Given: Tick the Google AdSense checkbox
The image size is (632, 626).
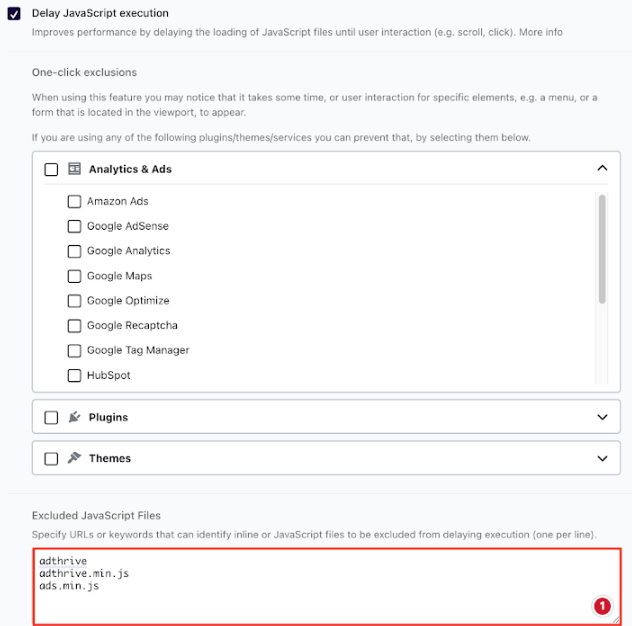Looking at the screenshot, I should [74, 226].
